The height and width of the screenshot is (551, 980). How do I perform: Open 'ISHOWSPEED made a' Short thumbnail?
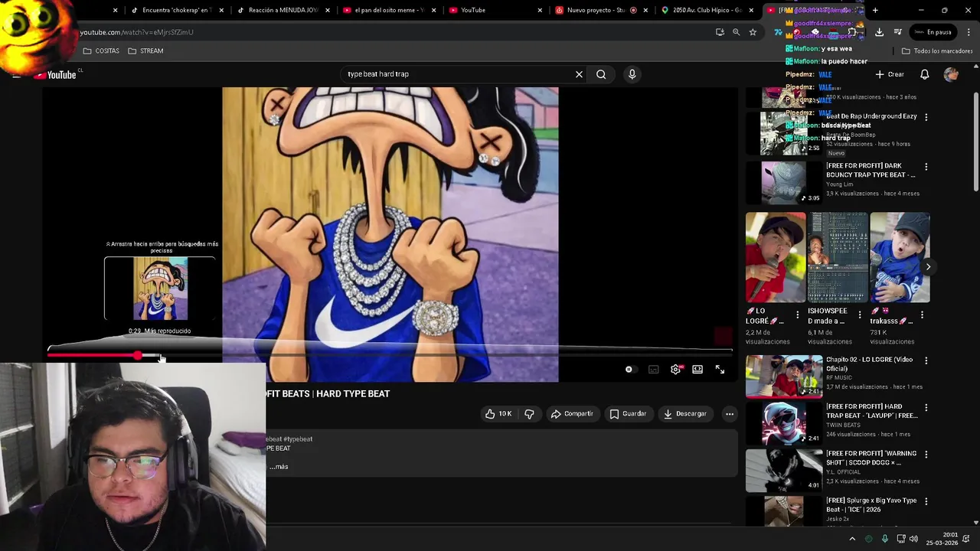[838, 258]
